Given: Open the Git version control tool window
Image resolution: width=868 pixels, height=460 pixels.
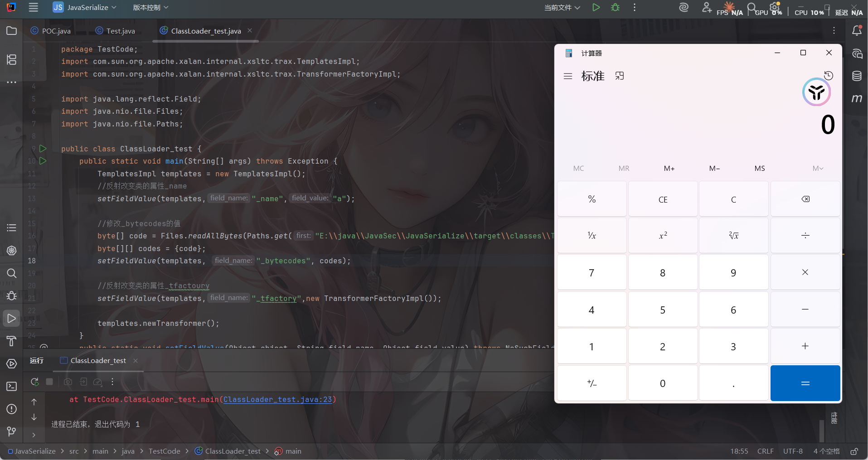Looking at the screenshot, I should click(11, 431).
